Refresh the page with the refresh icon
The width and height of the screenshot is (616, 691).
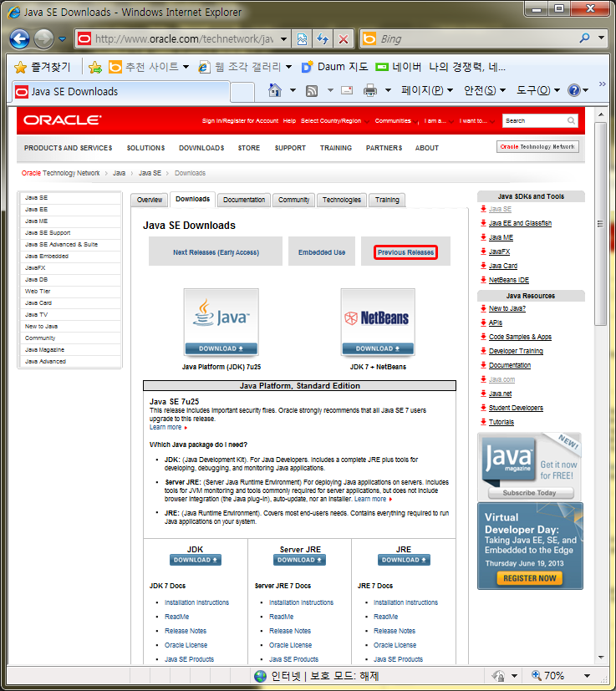pyautogui.click(x=323, y=38)
